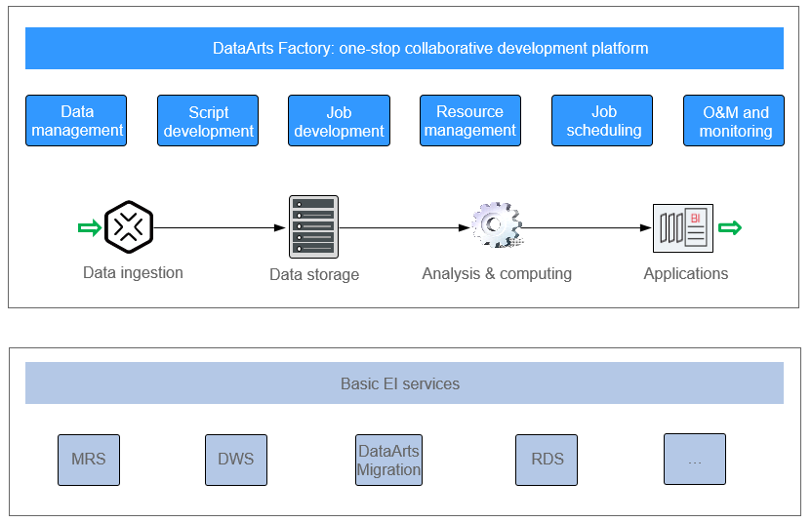This screenshot has width=812, height=523.
Task: Select the O&M and monitoring box
Action: [x=734, y=121]
